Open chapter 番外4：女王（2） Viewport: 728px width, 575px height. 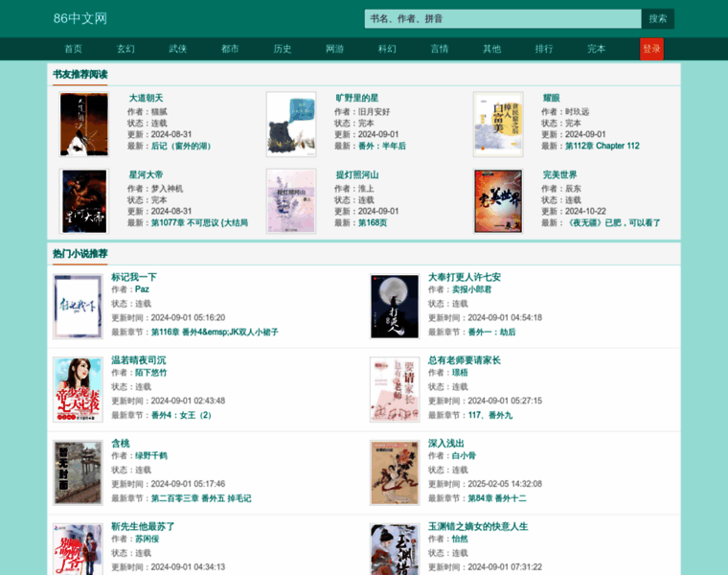coord(181,415)
